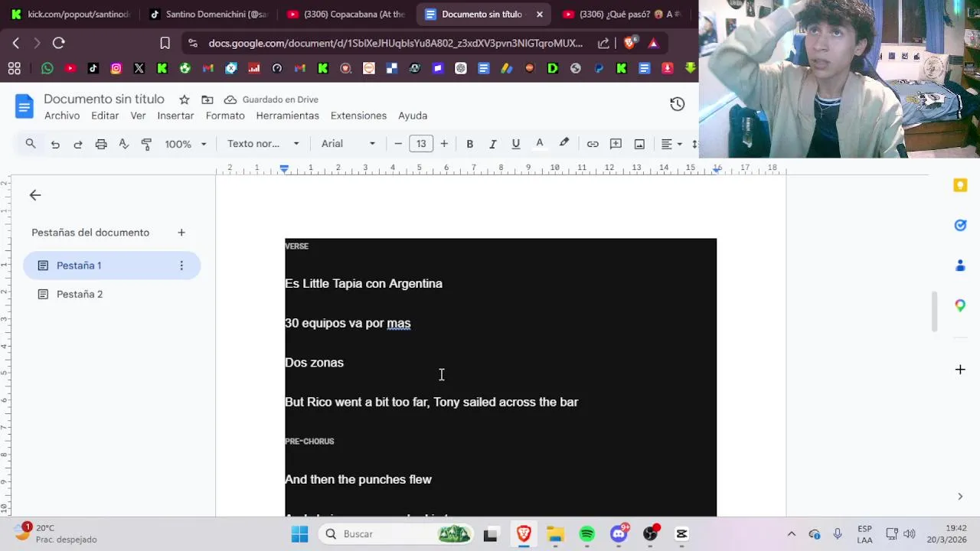
Task: Open the Ayuda menu
Action: pyautogui.click(x=413, y=116)
